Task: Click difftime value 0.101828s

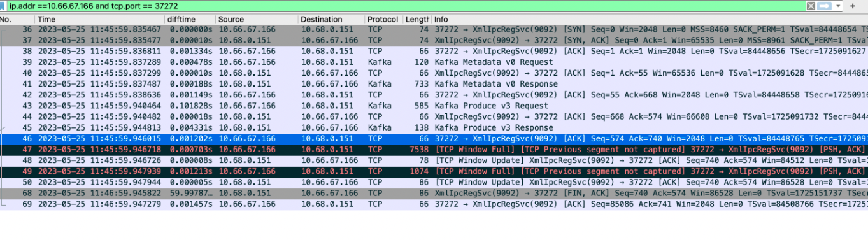Action: point(190,106)
